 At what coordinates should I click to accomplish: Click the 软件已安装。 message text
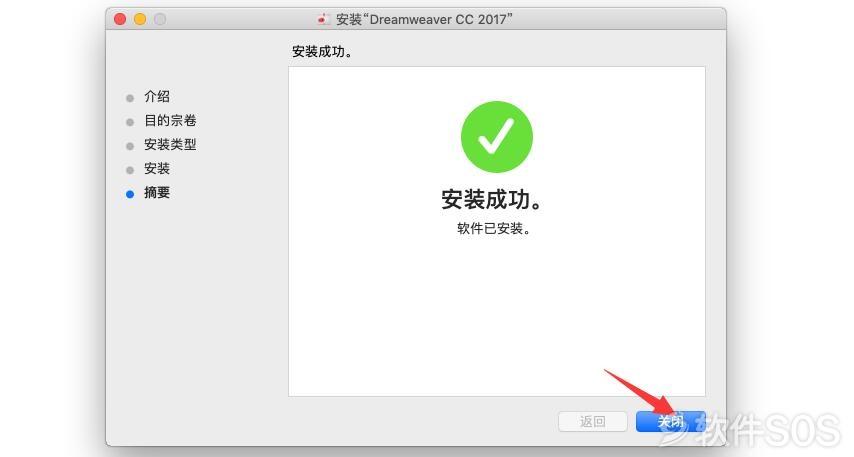(494, 228)
